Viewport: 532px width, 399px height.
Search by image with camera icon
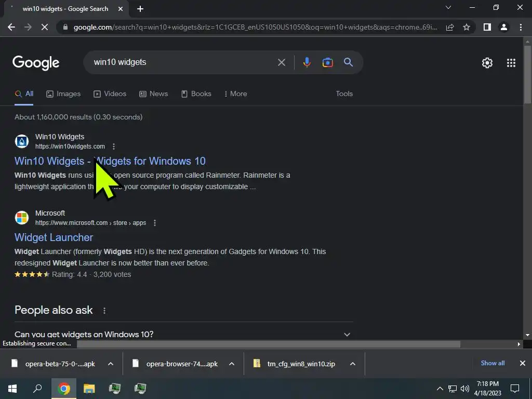(x=327, y=62)
